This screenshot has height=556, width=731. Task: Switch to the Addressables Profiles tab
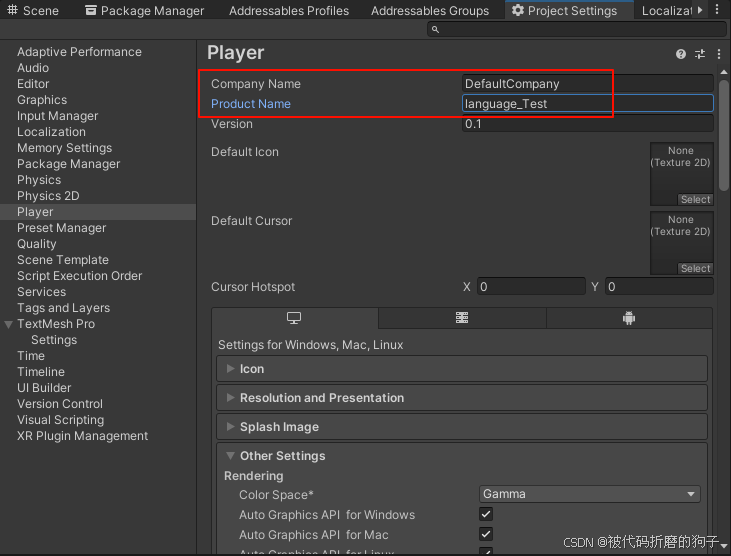289,10
